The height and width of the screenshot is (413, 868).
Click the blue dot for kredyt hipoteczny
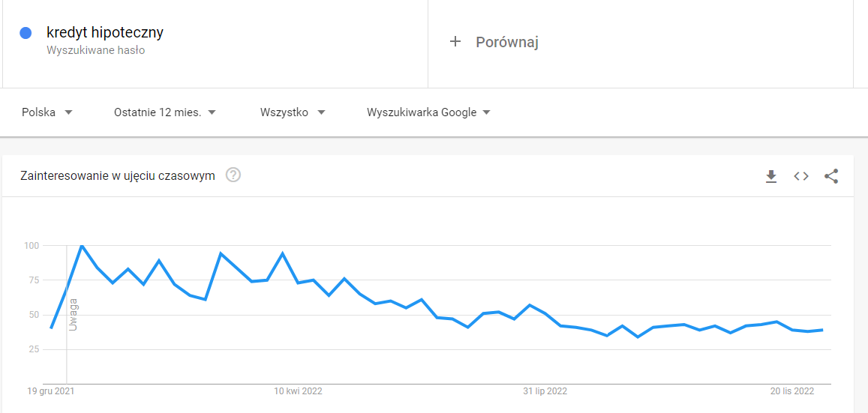point(26,33)
